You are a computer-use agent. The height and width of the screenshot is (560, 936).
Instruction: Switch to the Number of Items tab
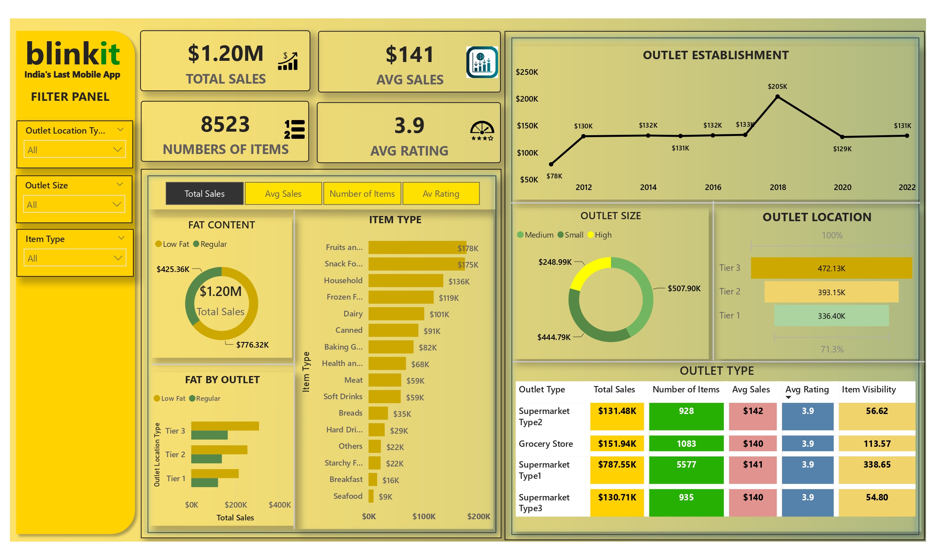click(x=362, y=193)
